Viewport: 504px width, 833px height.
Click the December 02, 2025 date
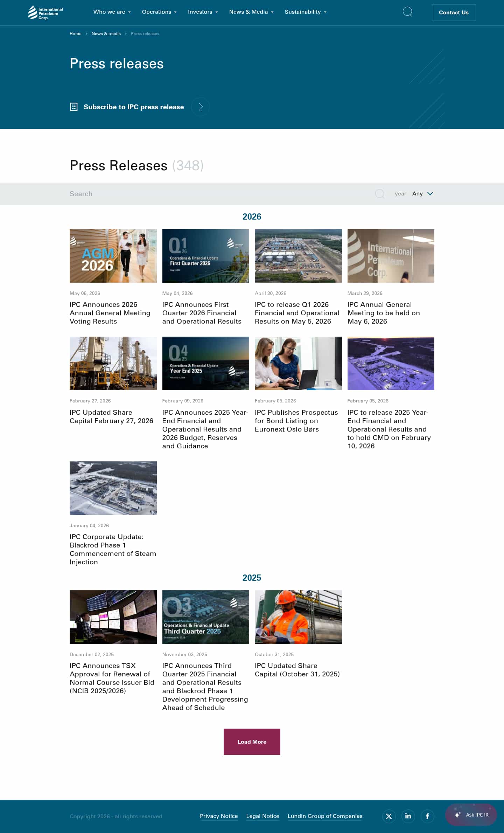(x=92, y=654)
